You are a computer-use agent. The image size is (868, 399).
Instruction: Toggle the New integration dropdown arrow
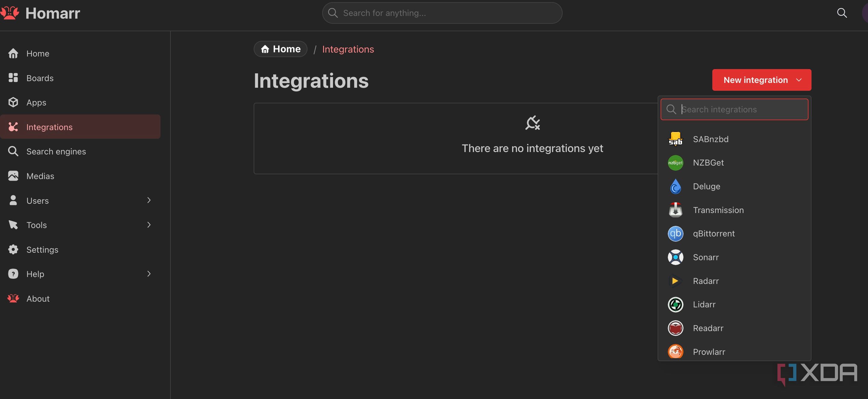[799, 80]
